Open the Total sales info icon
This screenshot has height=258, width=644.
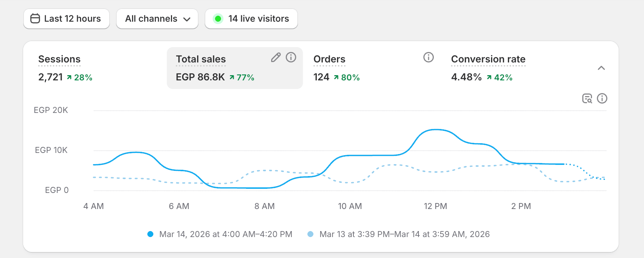(291, 57)
